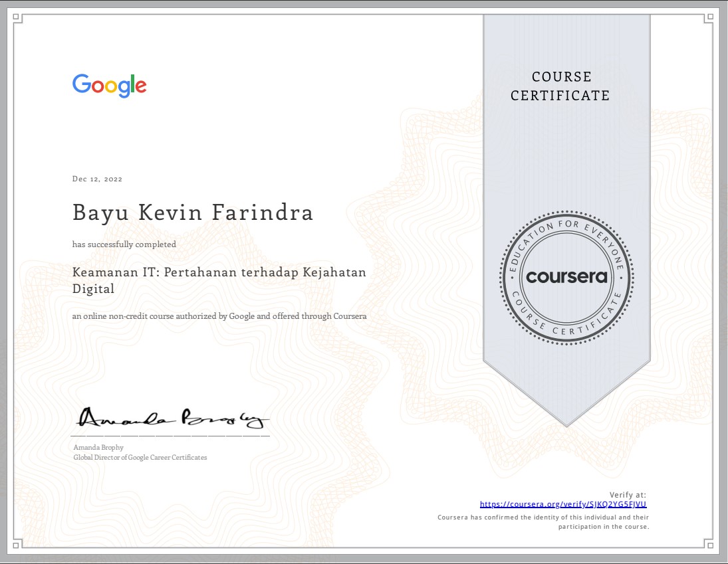
Task: Click the bottom-right corner border ornament
Action: (711, 545)
